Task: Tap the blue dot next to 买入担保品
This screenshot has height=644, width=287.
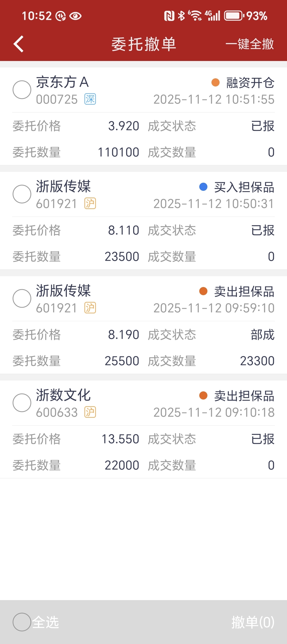Action: (x=203, y=187)
